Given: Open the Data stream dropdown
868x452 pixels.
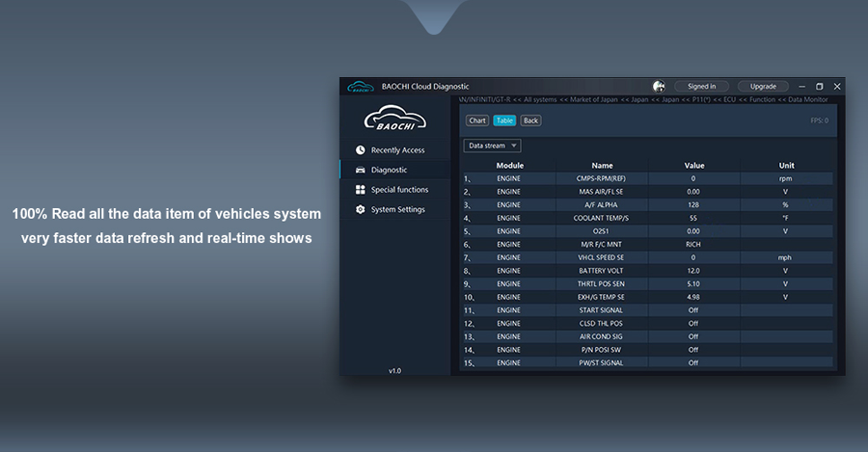Looking at the screenshot, I should coord(492,146).
